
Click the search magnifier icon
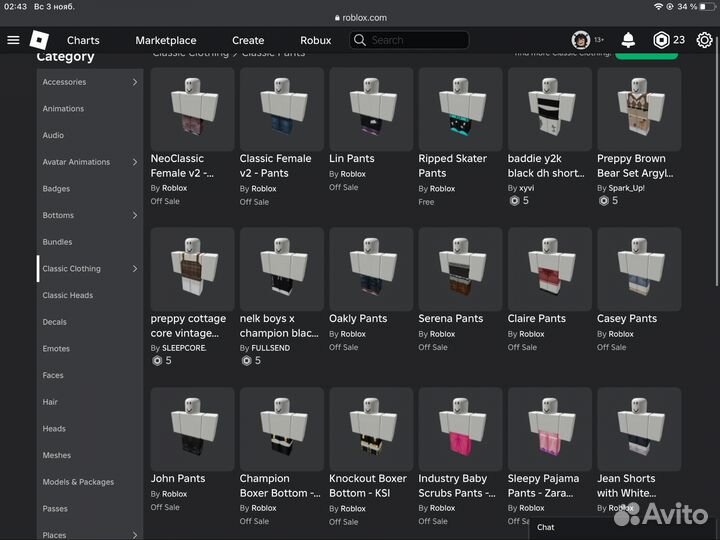pyautogui.click(x=360, y=40)
